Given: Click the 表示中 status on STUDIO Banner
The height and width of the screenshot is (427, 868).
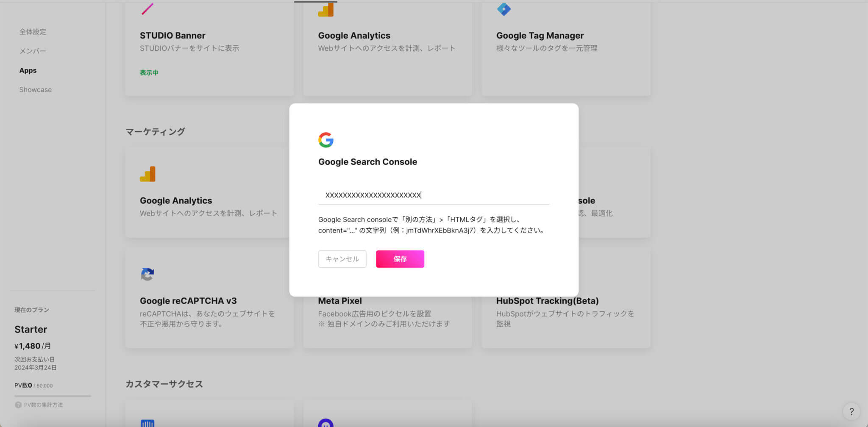Looking at the screenshot, I should point(149,72).
